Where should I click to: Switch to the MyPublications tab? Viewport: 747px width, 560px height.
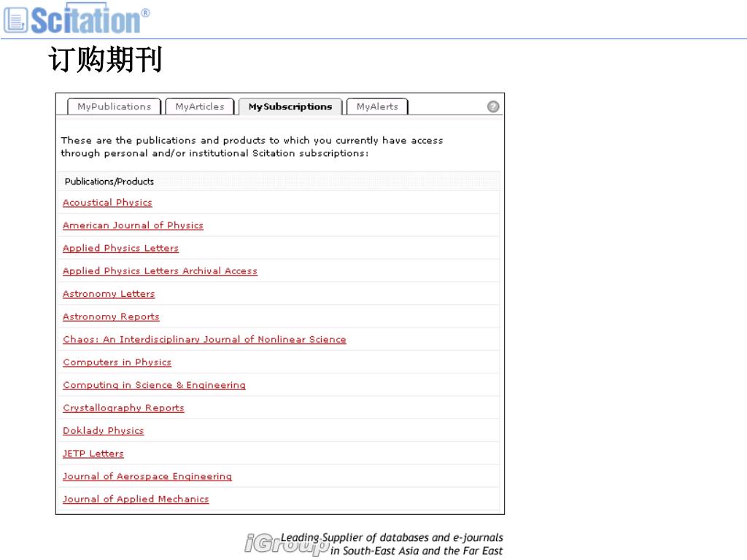point(115,106)
